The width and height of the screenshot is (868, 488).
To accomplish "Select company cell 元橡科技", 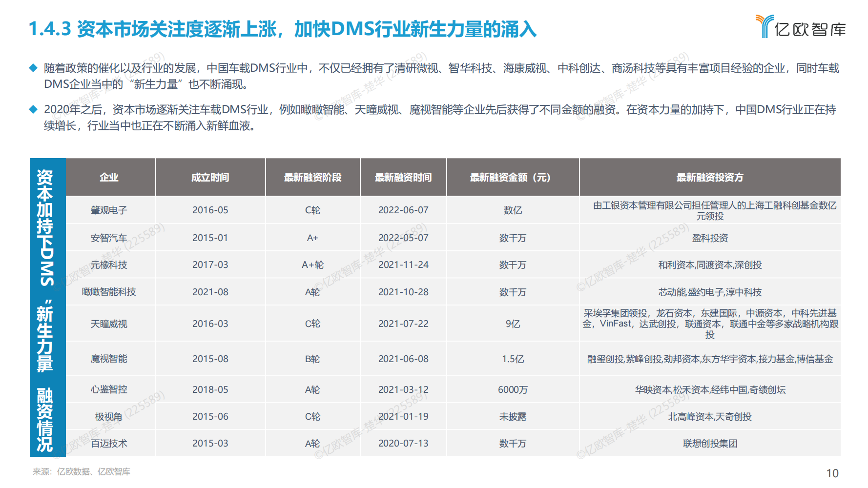I will (109, 265).
